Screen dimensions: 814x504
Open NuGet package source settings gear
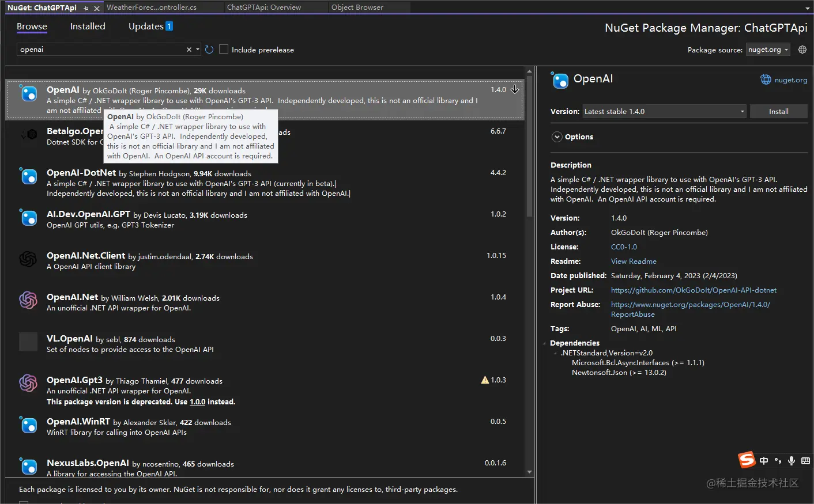(802, 50)
